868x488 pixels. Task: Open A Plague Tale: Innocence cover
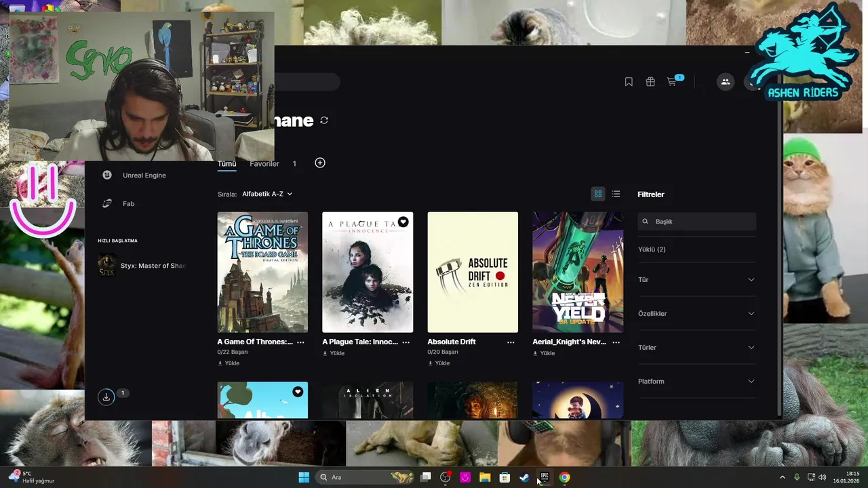tap(368, 272)
